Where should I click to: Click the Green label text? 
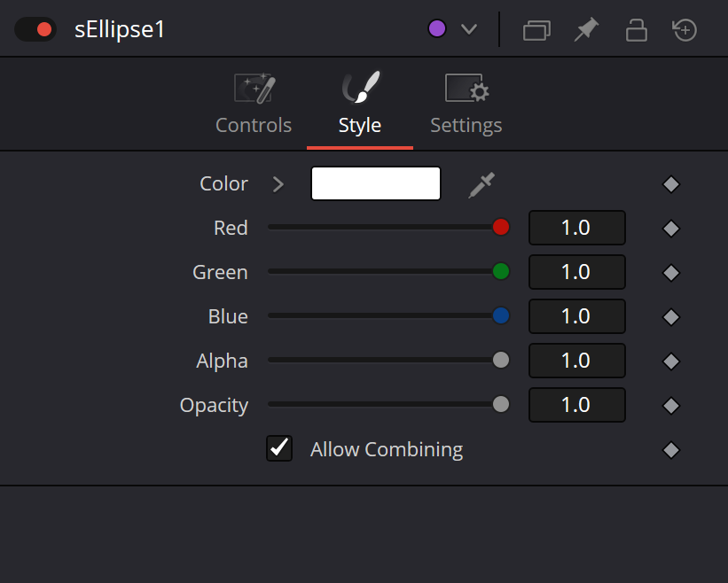[x=220, y=272]
